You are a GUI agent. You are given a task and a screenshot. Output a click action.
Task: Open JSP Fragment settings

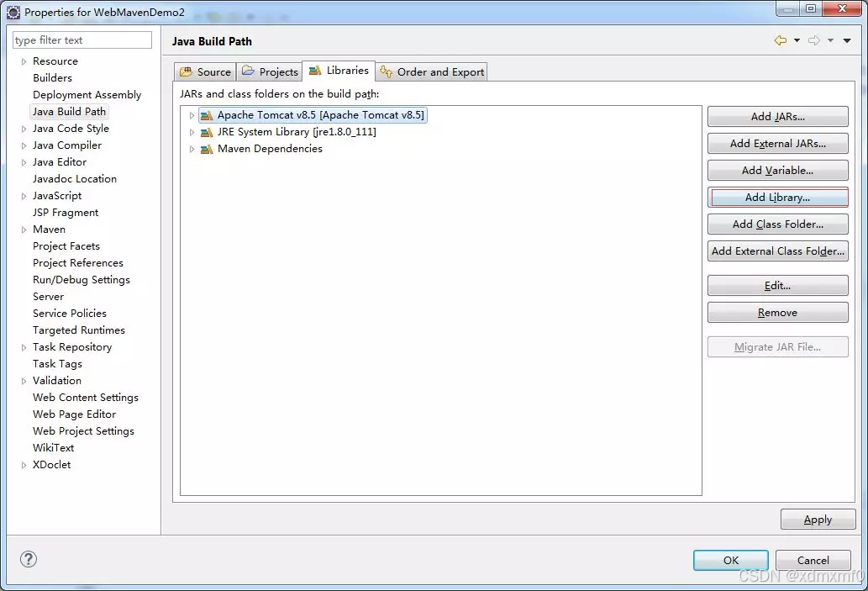click(x=66, y=213)
